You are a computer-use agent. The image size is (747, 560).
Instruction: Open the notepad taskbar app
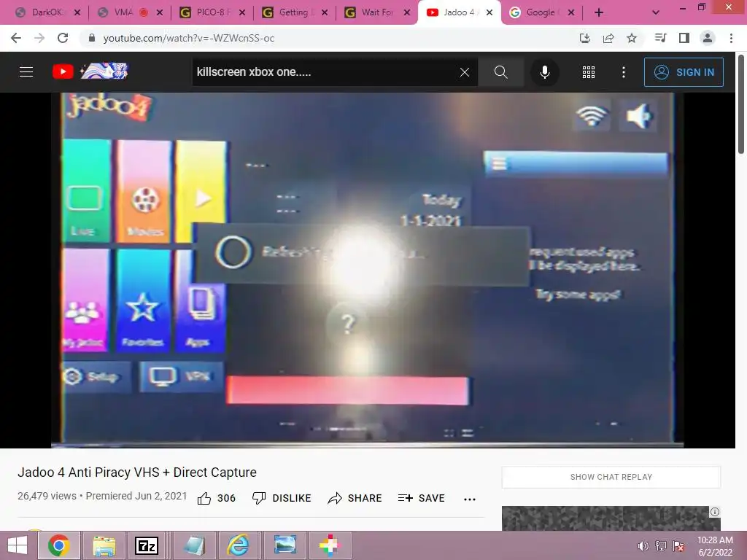(x=194, y=545)
